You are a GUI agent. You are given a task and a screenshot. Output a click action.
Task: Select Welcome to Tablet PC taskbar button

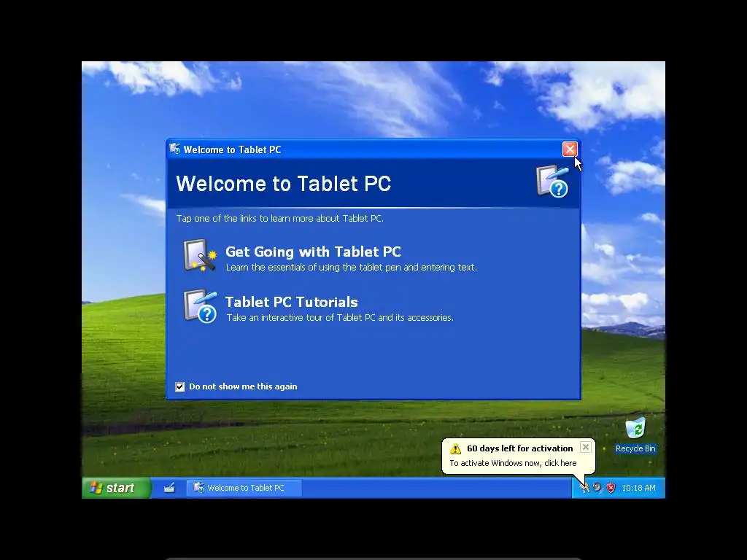[x=244, y=488]
